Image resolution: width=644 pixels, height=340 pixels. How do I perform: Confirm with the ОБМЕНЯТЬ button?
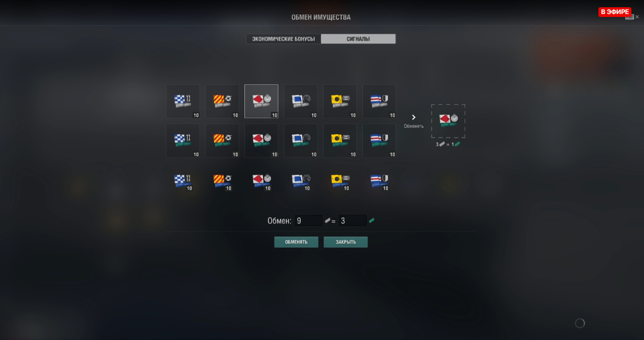click(296, 242)
